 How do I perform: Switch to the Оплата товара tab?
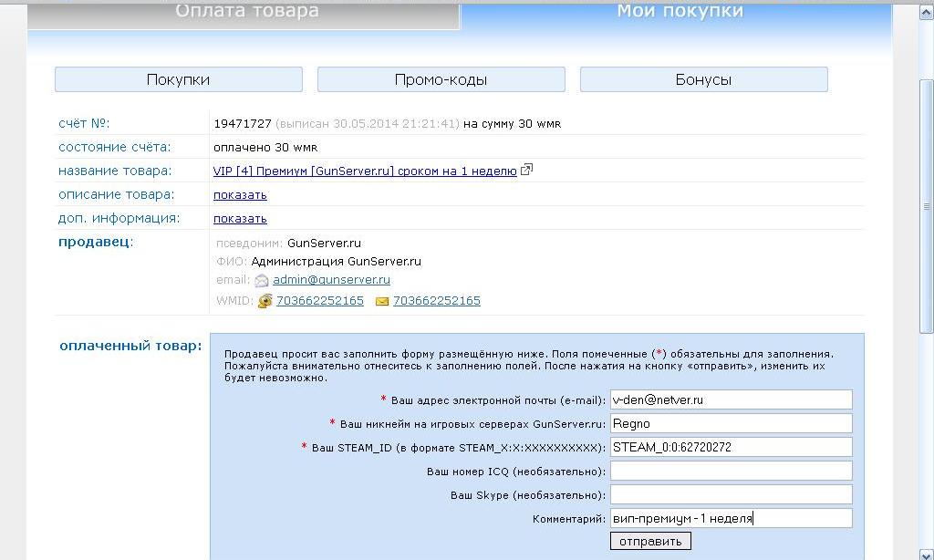[246, 13]
